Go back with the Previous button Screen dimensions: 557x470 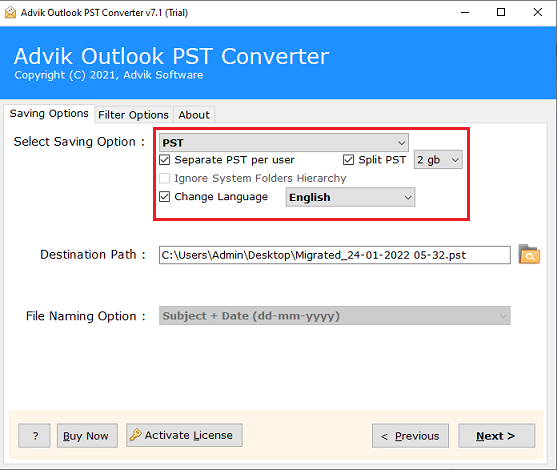click(x=410, y=436)
